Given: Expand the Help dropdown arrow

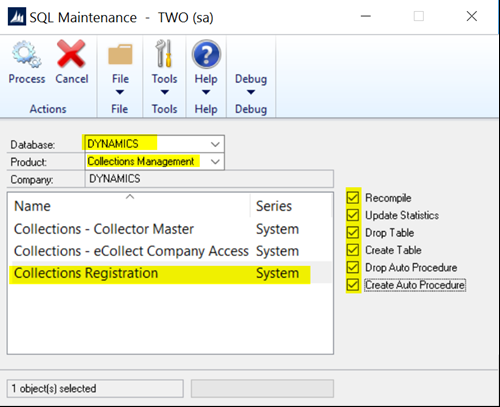Looking at the screenshot, I should click(x=206, y=92).
